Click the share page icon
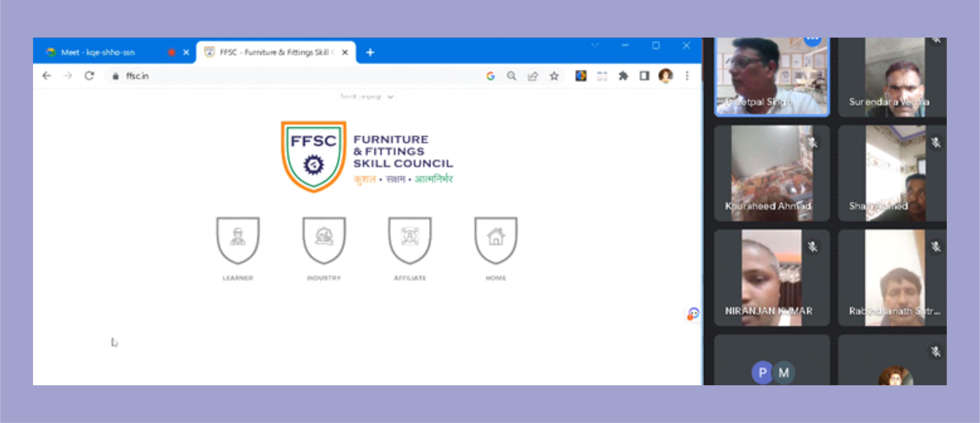 [533, 76]
